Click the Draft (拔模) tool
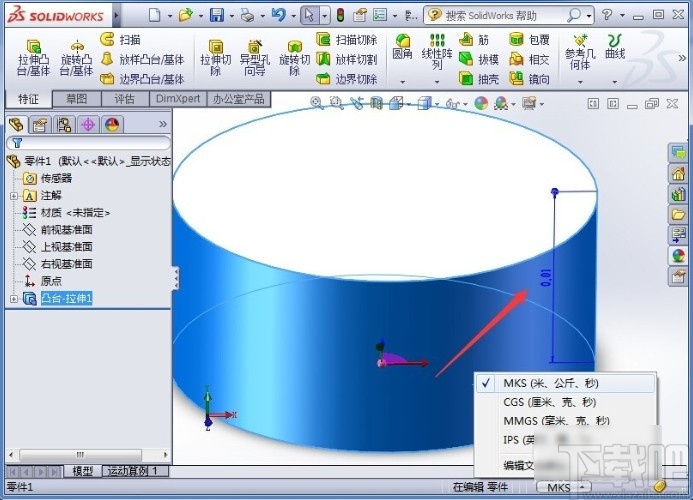The image size is (693, 500). click(479, 59)
